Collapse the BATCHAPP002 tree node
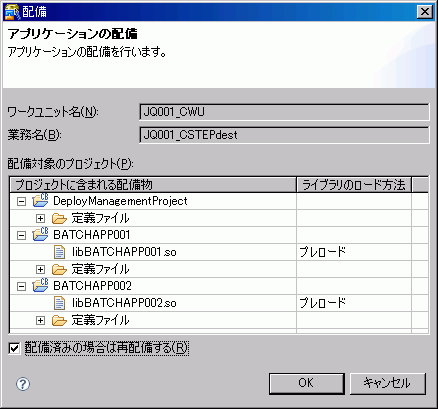The width and height of the screenshot is (438, 409). [x=21, y=286]
